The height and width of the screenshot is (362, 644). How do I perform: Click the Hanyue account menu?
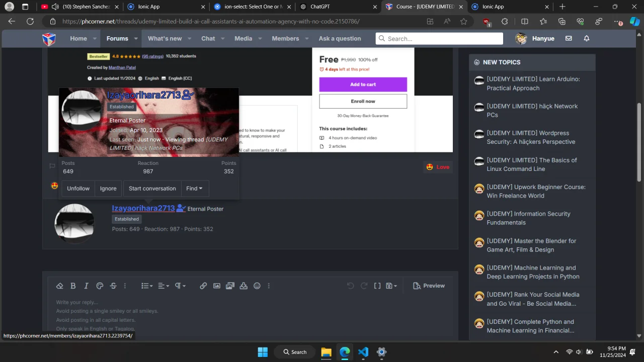[x=535, y=39]
